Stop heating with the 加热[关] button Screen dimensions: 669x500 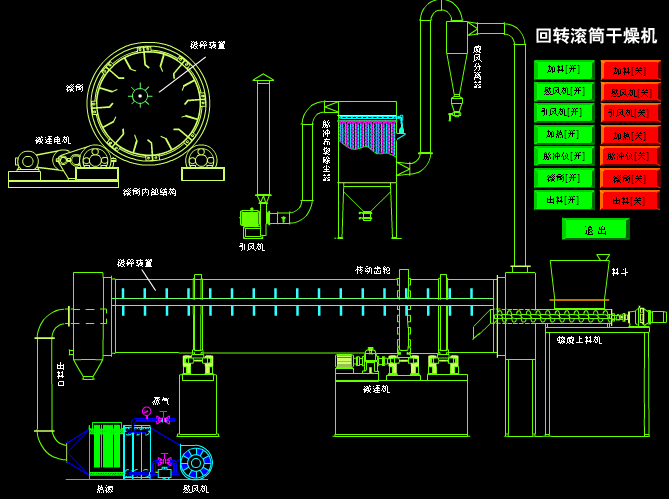coord(630,135)
